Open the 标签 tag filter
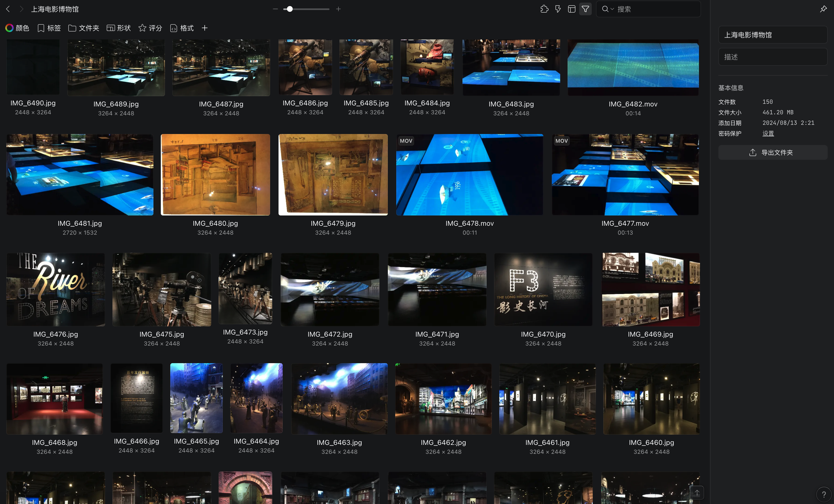The height and width of the screenshot is (504, 834). coord(49,28)
